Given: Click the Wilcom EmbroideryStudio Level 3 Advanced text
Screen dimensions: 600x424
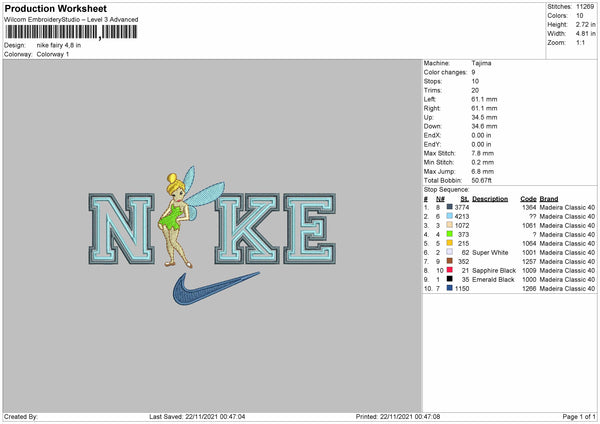Looking at the screenshot, I should click(71, 20).
